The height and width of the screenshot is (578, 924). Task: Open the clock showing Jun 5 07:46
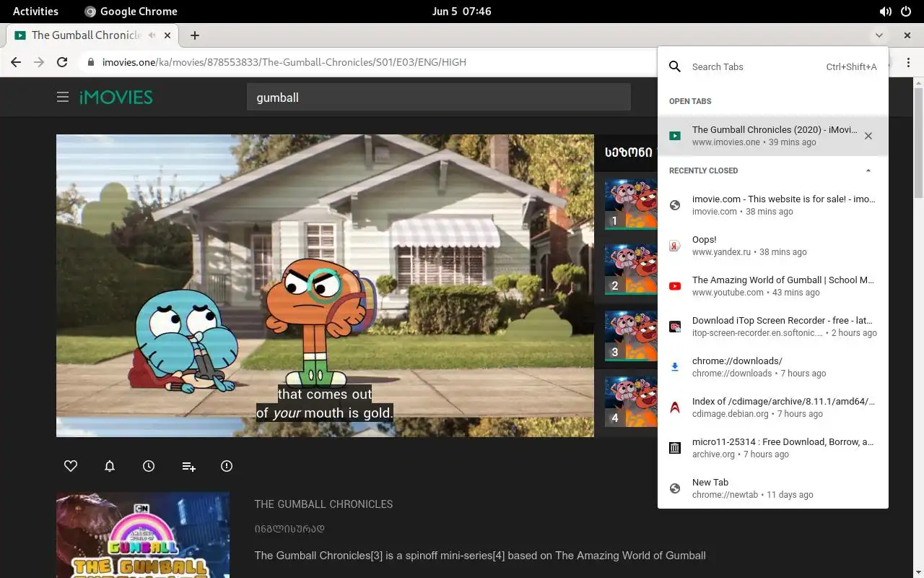461,11
